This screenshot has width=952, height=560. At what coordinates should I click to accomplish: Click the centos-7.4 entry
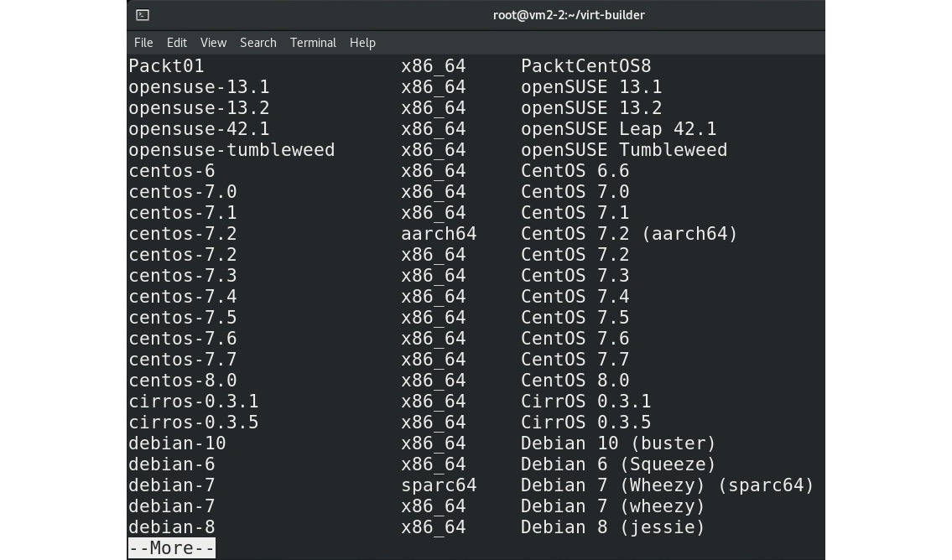point(183,296)
